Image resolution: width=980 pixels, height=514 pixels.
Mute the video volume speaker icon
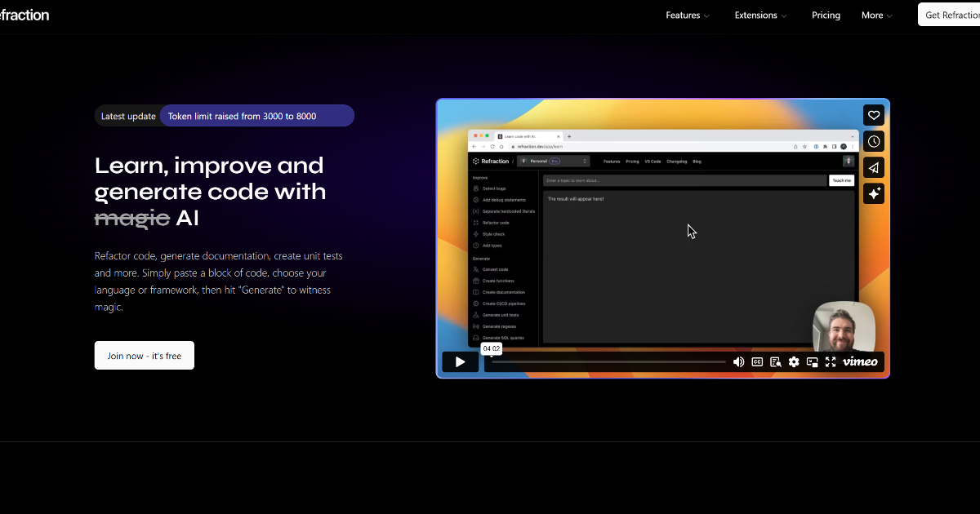(x=738, y=362)
